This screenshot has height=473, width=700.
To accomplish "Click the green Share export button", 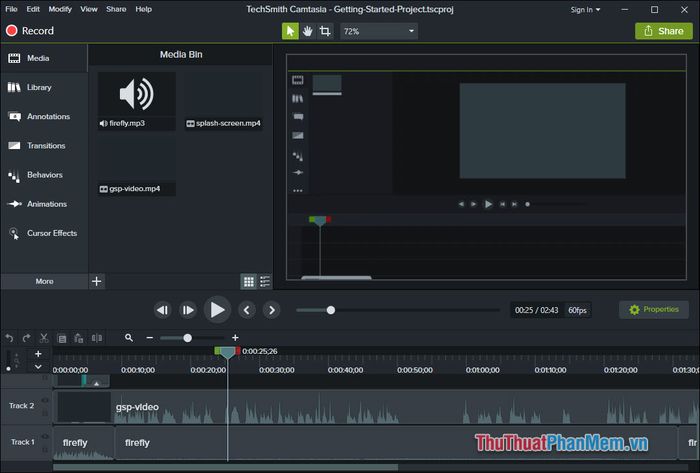I will coord(664,31).
